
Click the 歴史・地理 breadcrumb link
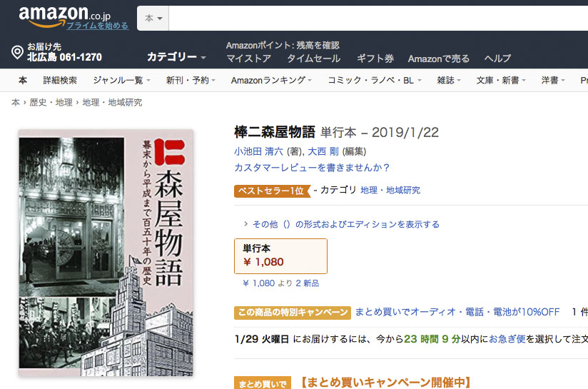click(51, 102)
